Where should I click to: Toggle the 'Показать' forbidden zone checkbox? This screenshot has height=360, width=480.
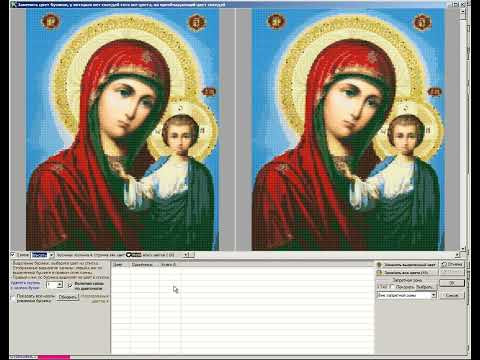[392, 287]
